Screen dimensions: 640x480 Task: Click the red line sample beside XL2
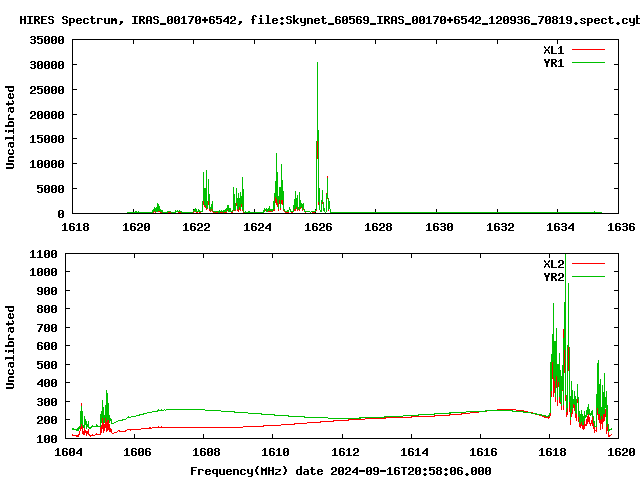588,264
